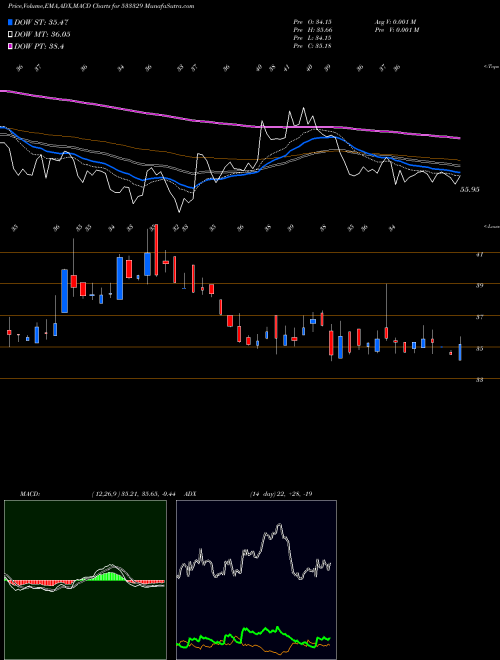500x660 pixels.
Task: Click the white DOW MT legend swatch
Action: pos(10,35)
